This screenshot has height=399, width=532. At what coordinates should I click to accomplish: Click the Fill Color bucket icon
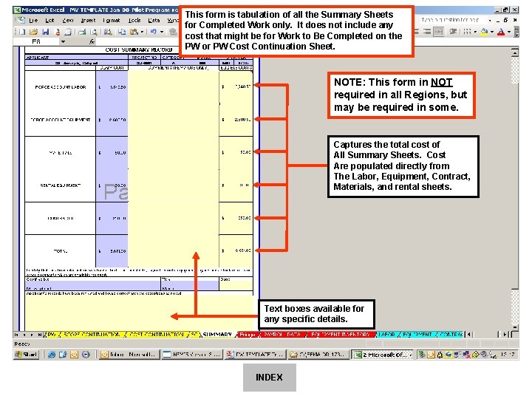(484, 32)
